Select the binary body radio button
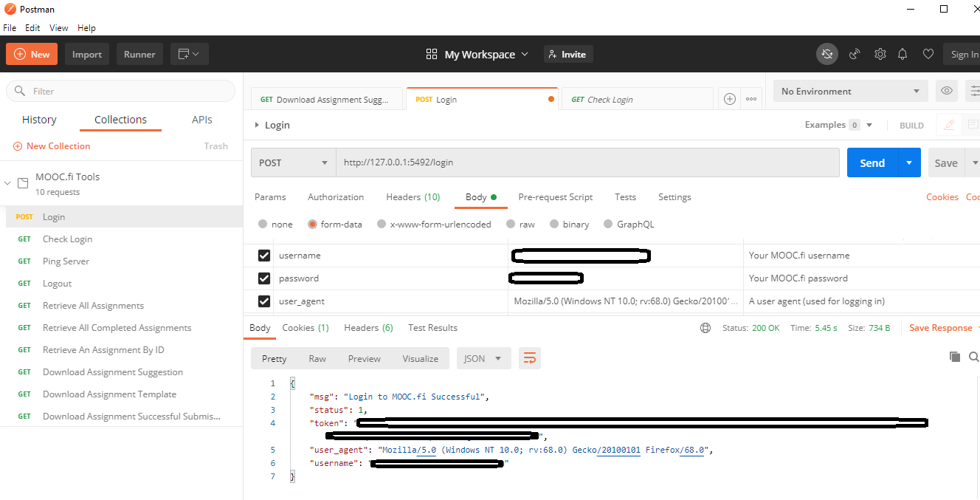 pos(555,225)
